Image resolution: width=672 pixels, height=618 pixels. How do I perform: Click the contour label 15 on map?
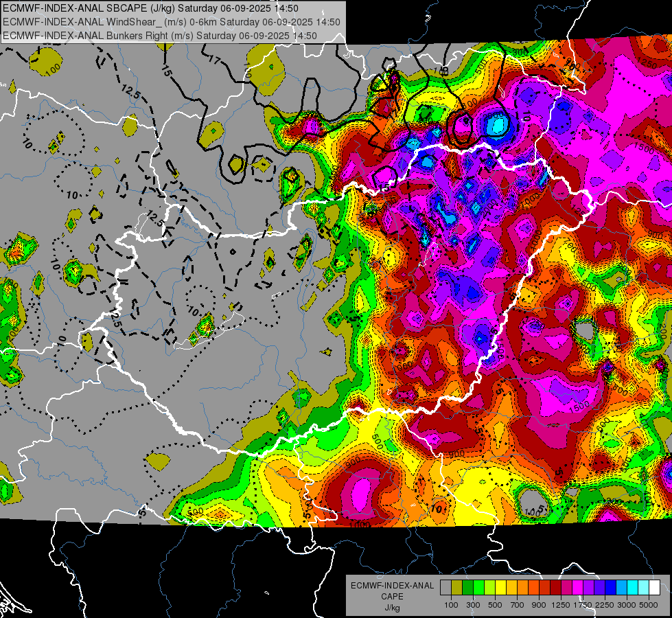pos(167,71)
